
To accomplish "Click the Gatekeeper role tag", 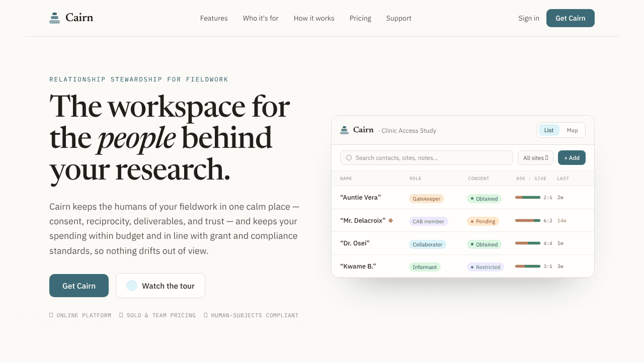I will point(427,199).
